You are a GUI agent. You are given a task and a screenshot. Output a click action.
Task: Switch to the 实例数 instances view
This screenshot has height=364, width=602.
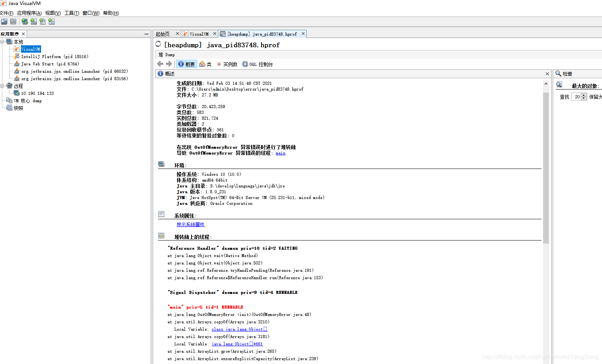point(227,64)
